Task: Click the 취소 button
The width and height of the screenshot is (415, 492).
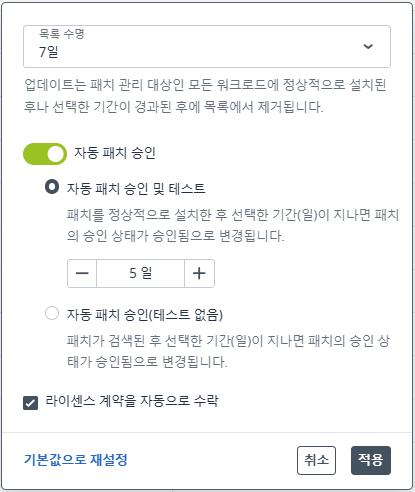Action: click(316, 460)
